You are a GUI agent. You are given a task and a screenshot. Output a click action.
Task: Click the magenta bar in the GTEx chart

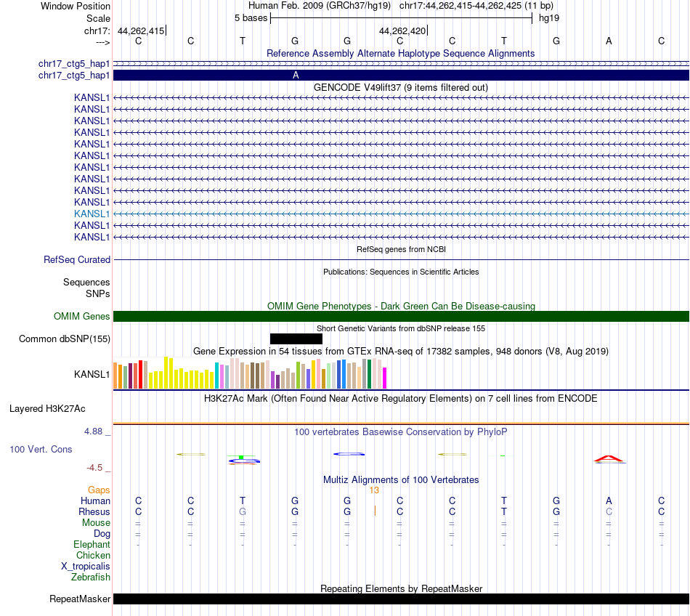(x=385, y=378)
